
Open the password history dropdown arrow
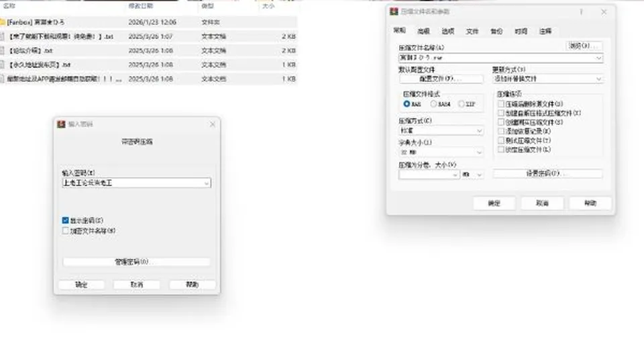[x=207, y=183]
